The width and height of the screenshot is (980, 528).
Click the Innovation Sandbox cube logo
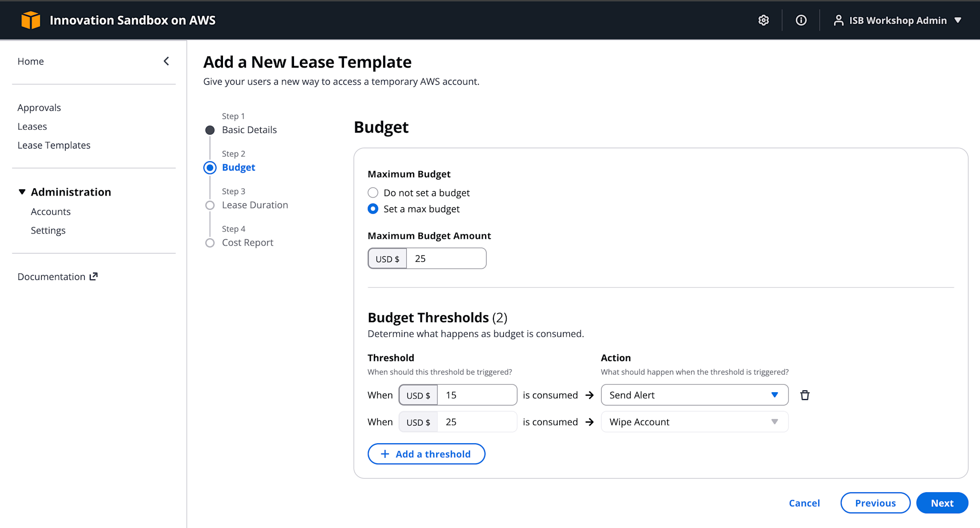[x=31, y=20]
